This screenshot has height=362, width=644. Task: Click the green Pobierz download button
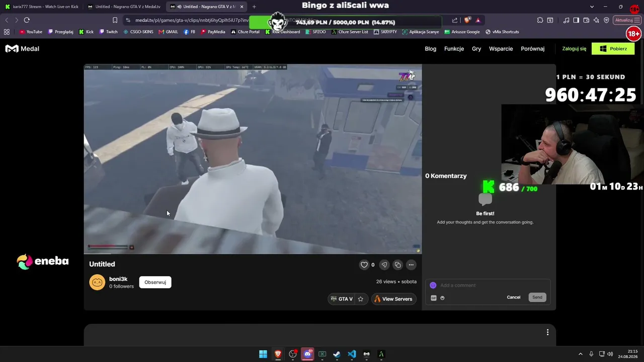click(613, 49)
